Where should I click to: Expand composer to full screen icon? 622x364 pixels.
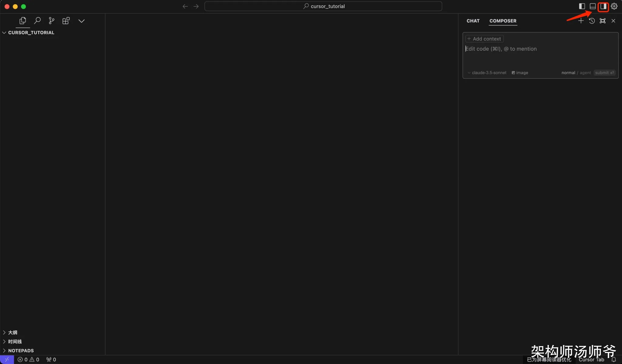click(602, 21)
